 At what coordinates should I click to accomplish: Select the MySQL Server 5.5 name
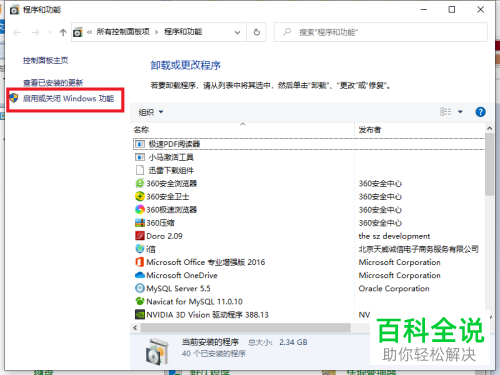tap(178, 288)
